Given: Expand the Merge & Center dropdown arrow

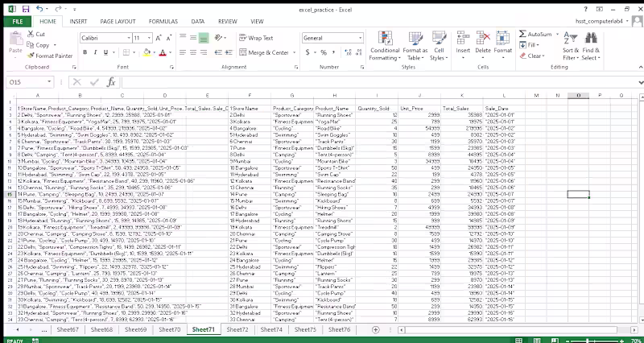Looking at the screenshot, I should (x=294, y=52).
